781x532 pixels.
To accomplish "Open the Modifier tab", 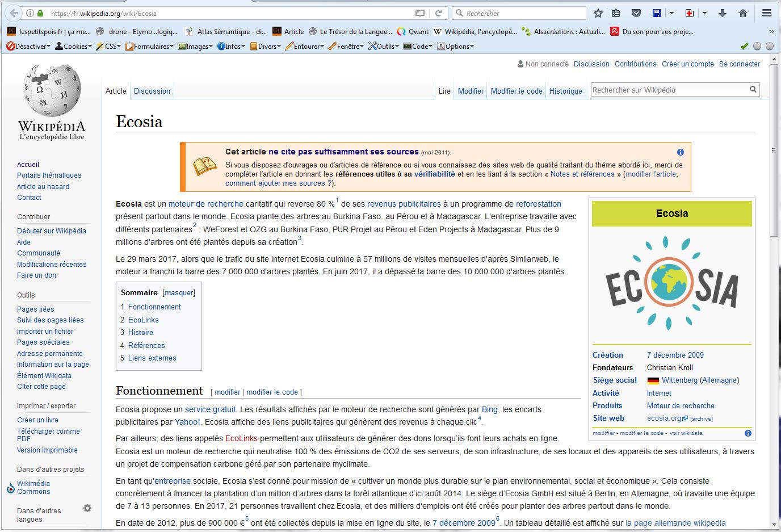I will [471, 91].
